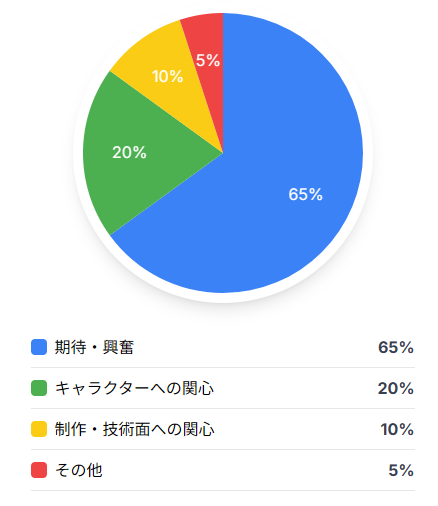Screen dimensions: 438x506
Task: Click the 65% value in legend
Action: (396, 347)
